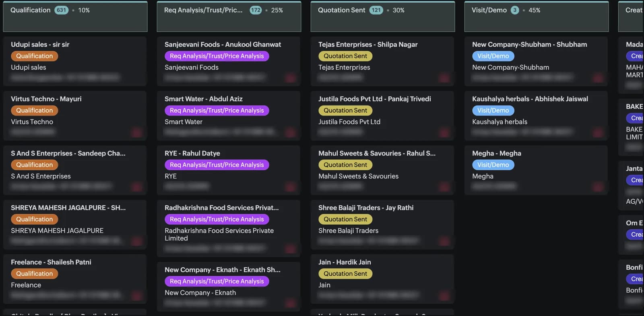Screen dimensions: 644x316
Task: Click the account name 'Justila Foods Pvt Ltd' below its tag
Action: [349, 122]
